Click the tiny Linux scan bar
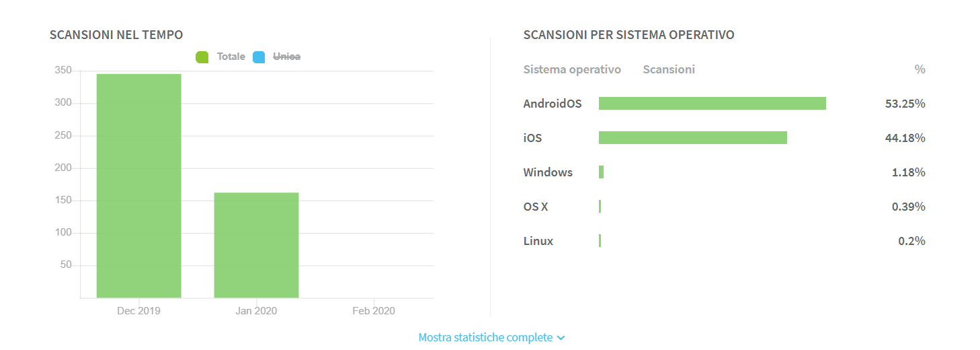Screen dimensions: 980x350 click(x=600, y=241)
